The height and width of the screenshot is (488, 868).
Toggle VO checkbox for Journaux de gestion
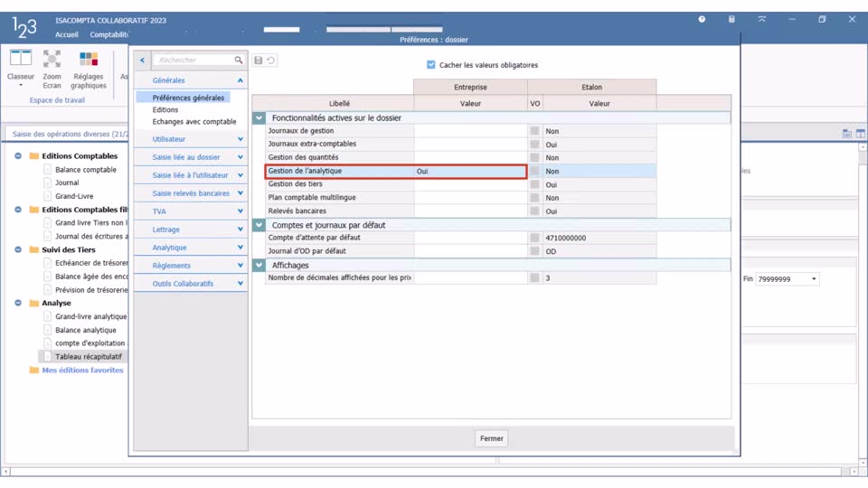pos(534,131)
